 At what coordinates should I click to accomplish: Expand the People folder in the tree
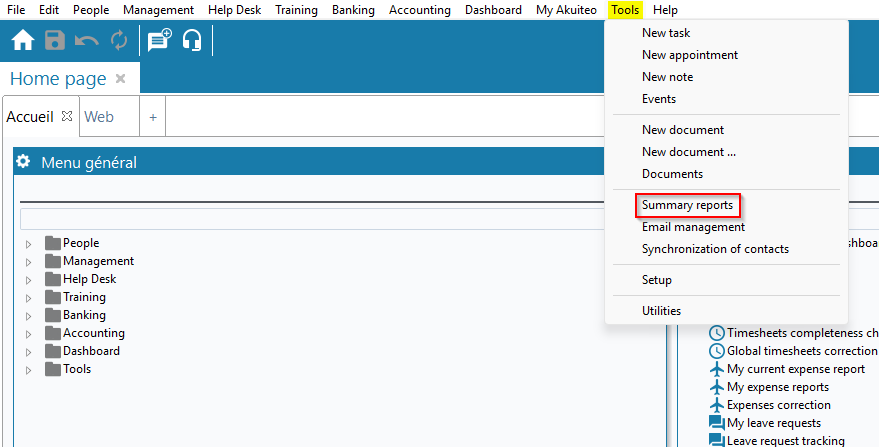(x=28, y=244)
